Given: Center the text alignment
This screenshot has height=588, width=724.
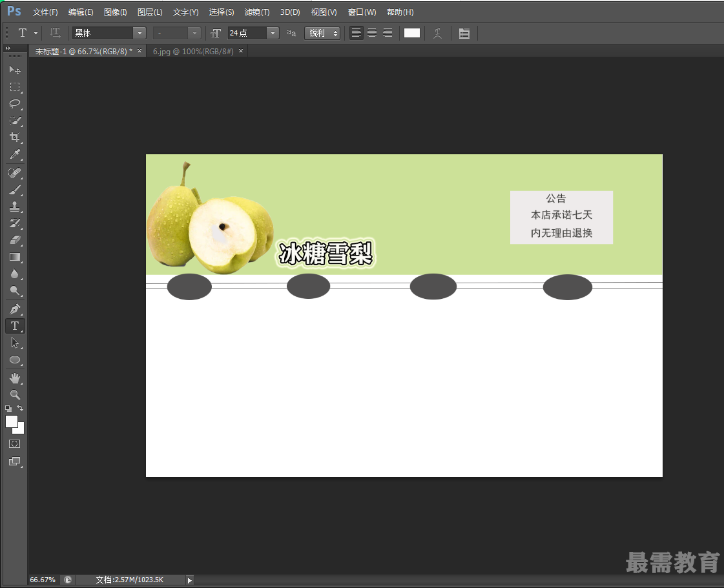Looking at the screenshot, I should coord(372,33).
